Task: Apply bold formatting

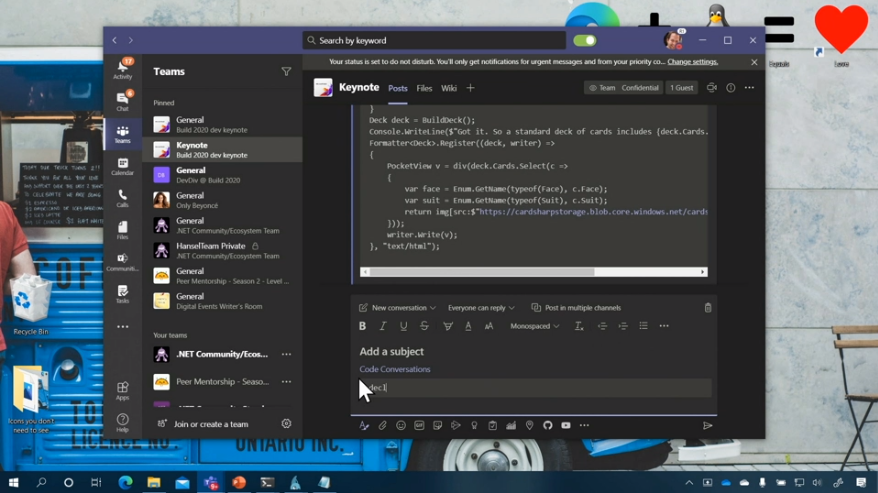Action: (x=362, y=326)
